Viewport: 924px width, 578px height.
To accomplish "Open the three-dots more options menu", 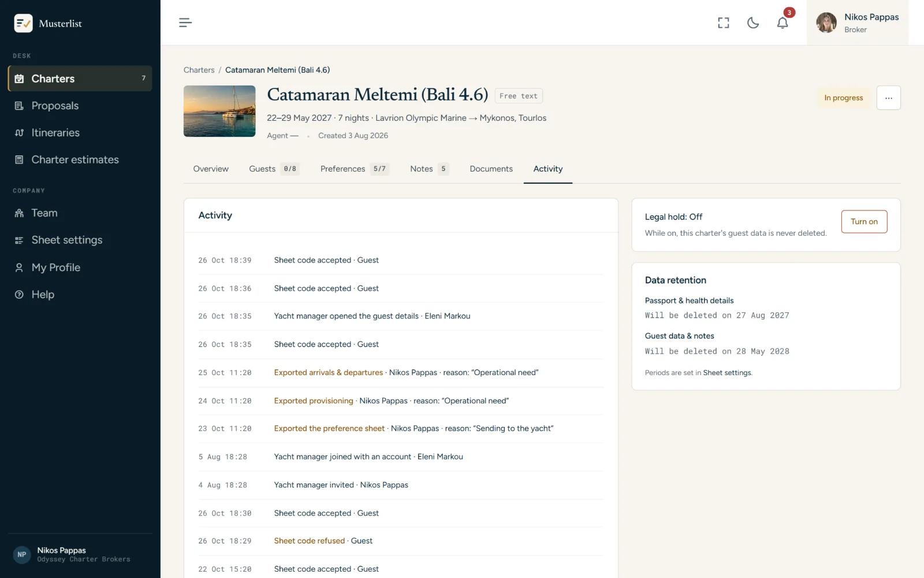I will (888, 98).
